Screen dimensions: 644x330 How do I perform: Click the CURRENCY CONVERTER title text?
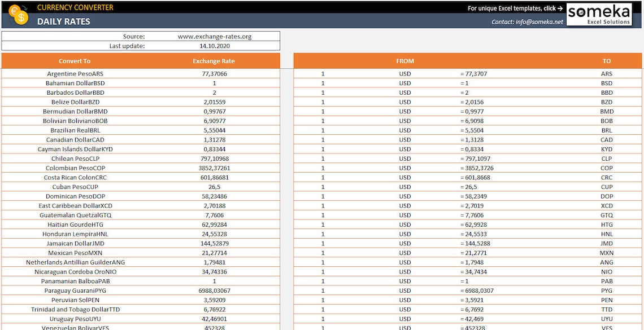point(75,7)
